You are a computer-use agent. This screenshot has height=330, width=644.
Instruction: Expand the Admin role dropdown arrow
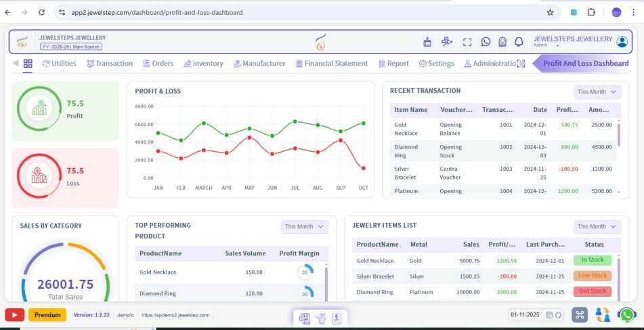557,45
